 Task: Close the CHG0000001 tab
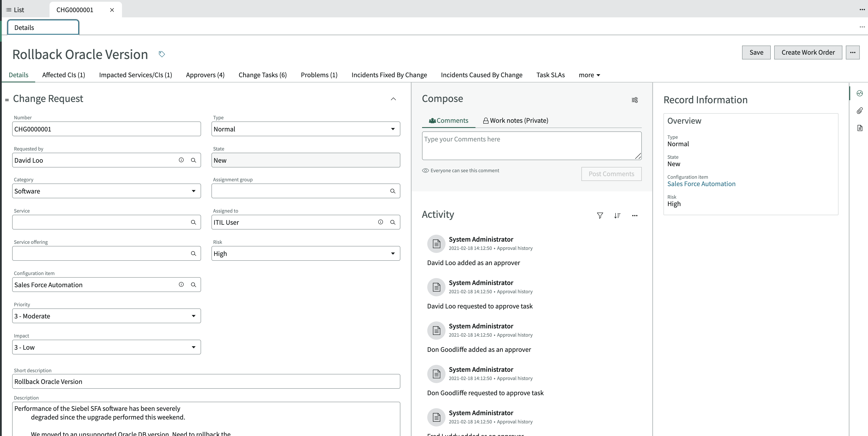click(x=112, y=10)
